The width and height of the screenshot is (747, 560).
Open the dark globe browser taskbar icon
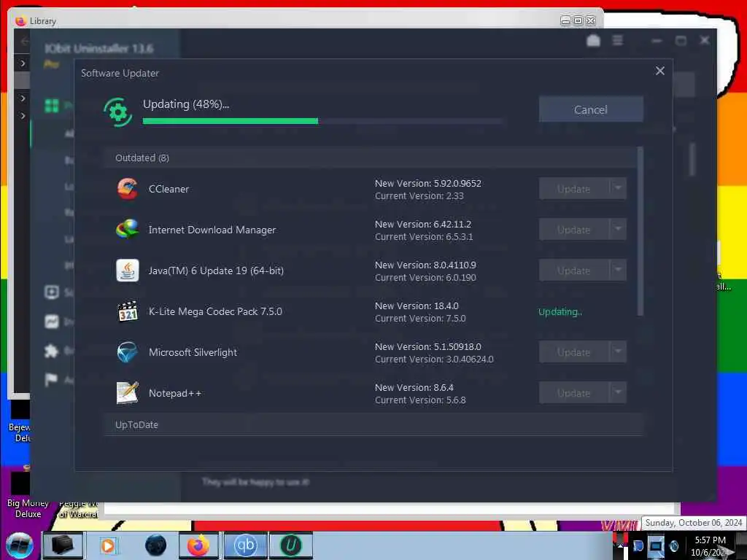pos(156,545)
